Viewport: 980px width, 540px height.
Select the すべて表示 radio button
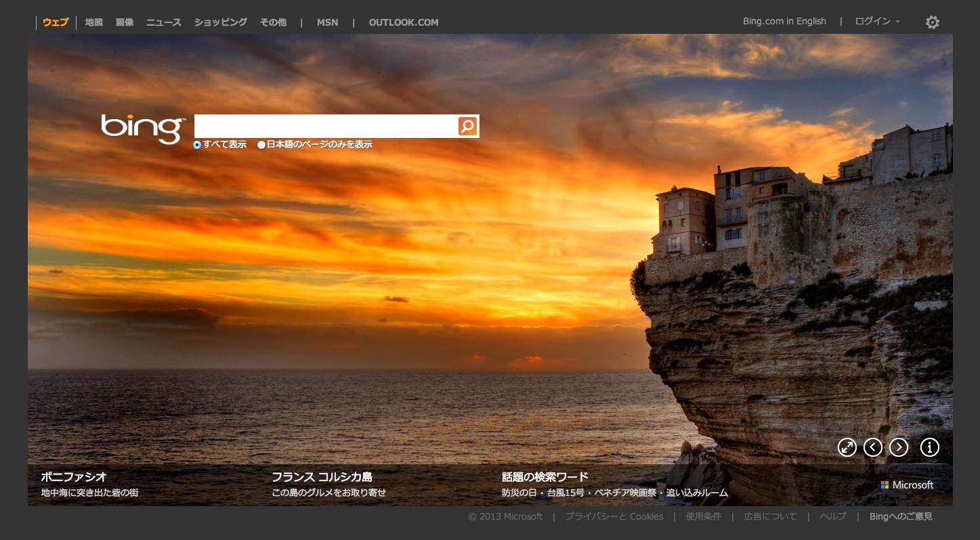(197, 145)
